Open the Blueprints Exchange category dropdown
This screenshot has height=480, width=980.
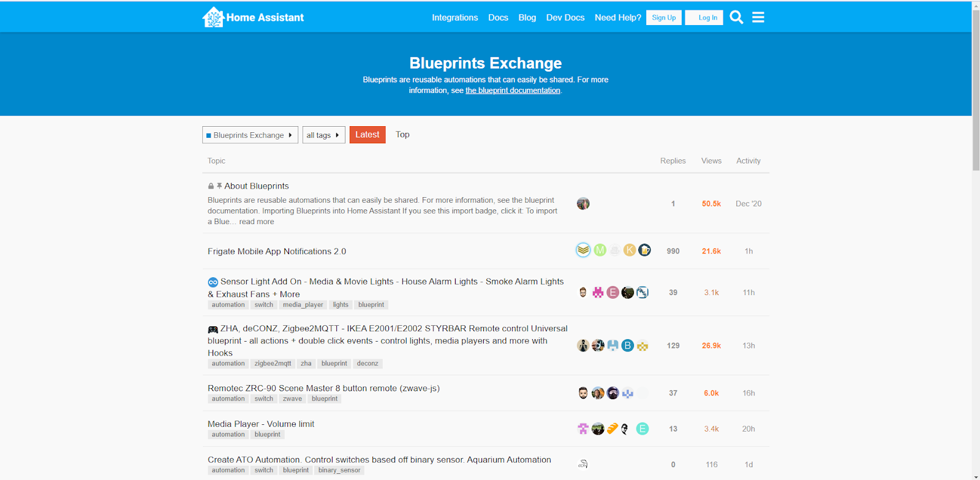point(250,135)
